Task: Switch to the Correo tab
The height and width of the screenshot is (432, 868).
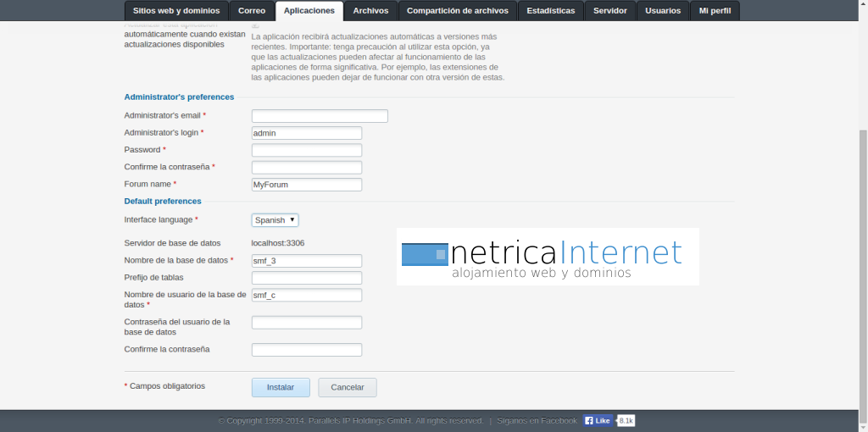Action: [251, 10]
